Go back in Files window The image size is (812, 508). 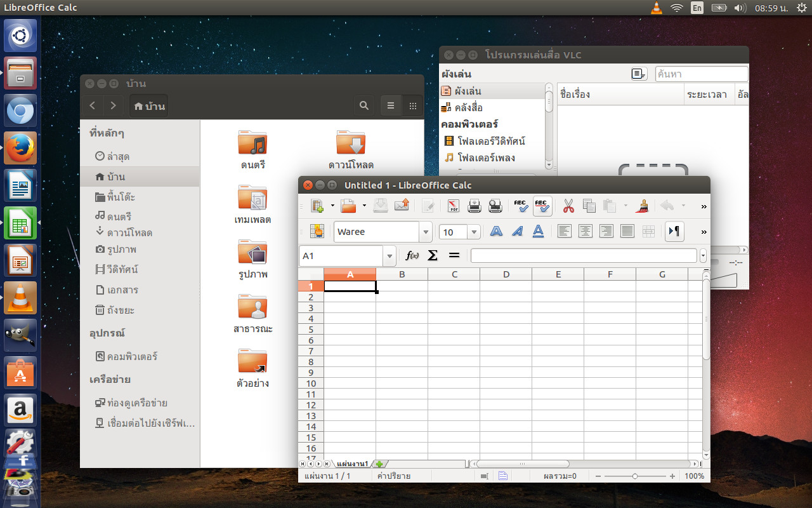coord(93,106)
